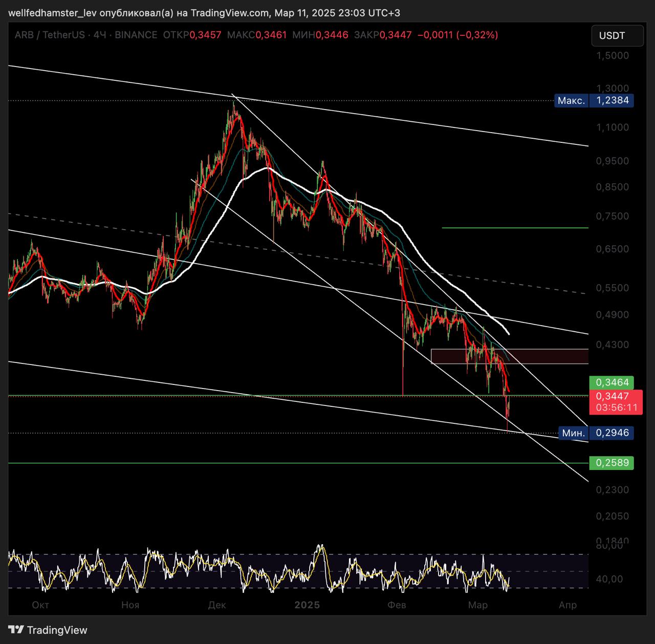The image size is (655, 644).
Task: Click the oscillator 40,00 scale label
Action: [x=610, y=579]
